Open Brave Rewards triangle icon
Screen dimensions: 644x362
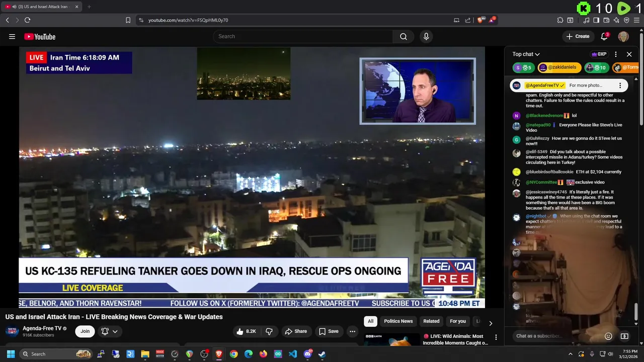492,20
